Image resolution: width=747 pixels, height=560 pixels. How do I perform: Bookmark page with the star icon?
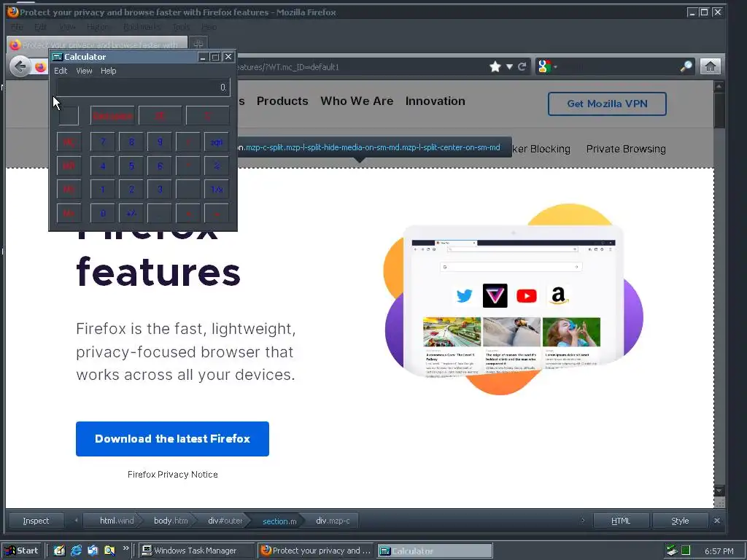[495, 66]
